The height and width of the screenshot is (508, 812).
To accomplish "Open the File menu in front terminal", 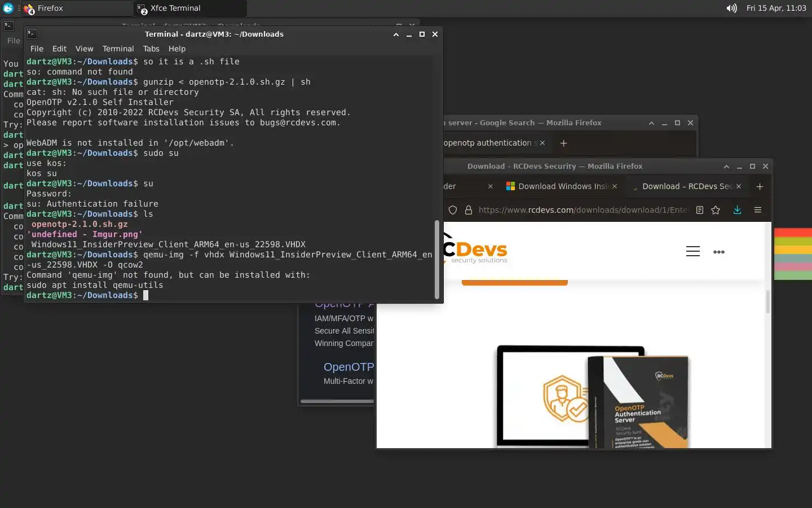I will [37, 49].
